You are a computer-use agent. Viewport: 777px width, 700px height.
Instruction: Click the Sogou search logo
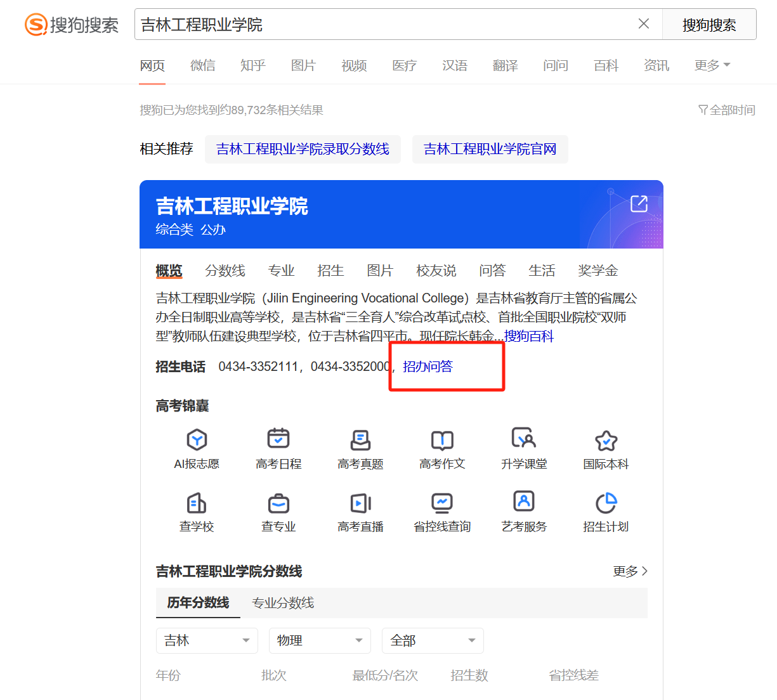[72, 25]
